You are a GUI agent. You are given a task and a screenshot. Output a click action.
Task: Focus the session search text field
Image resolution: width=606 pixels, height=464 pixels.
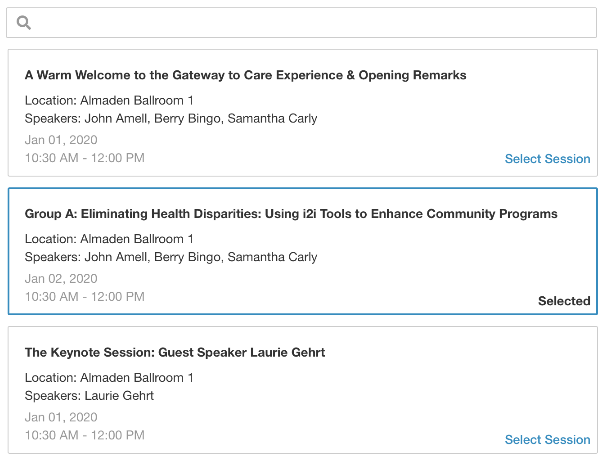tap(310, 23)
